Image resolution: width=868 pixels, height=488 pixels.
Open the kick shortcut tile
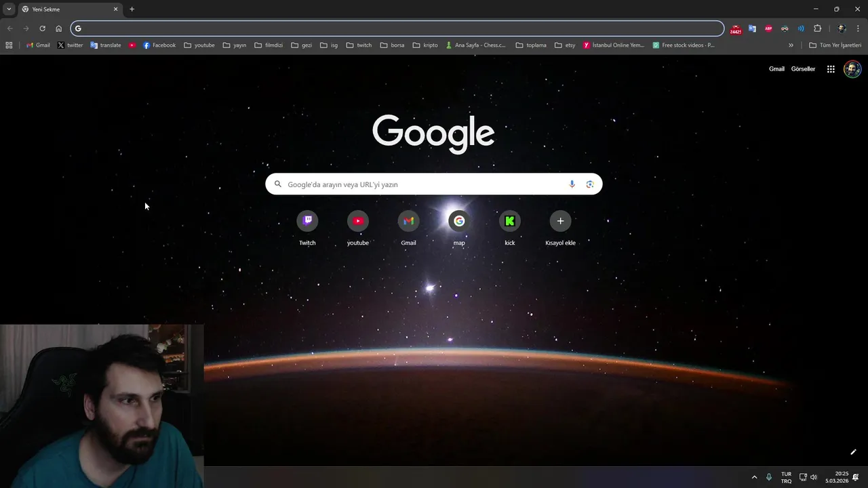[510, 228]
